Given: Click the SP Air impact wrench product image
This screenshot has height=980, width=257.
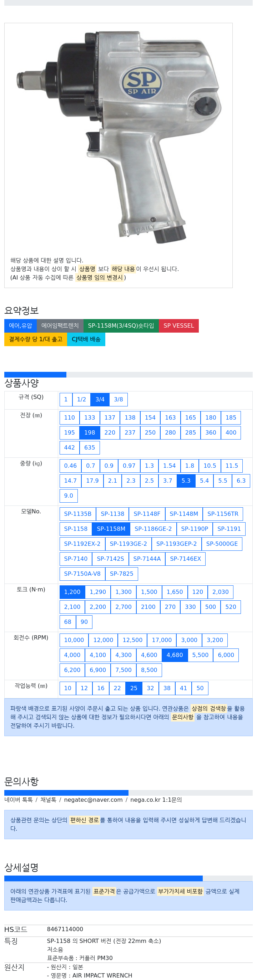Looking at the screenshot, I should pos(119,137).
